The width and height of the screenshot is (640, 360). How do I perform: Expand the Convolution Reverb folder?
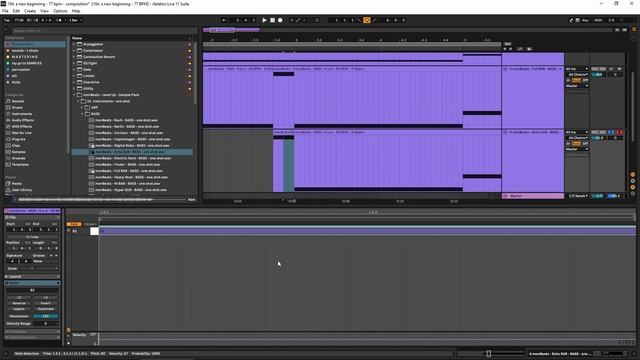[x=74, y=57]
